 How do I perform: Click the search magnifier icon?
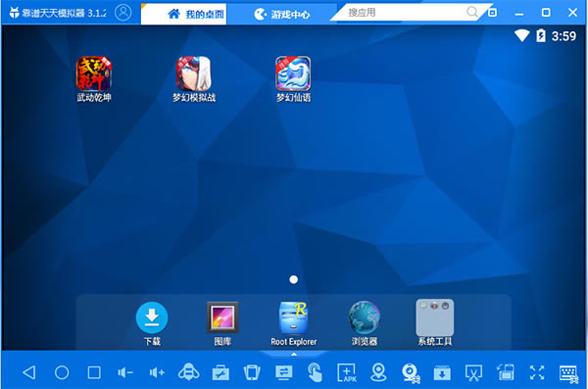coord(472,13)
